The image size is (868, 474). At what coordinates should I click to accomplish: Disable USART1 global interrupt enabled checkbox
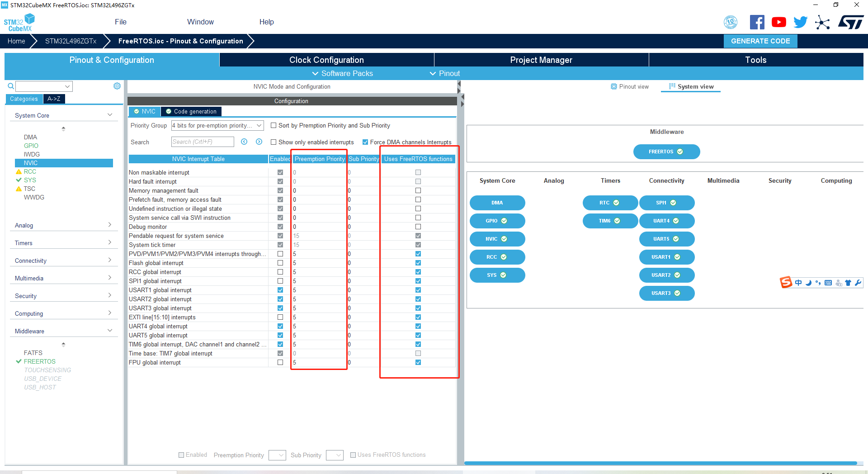280,290
